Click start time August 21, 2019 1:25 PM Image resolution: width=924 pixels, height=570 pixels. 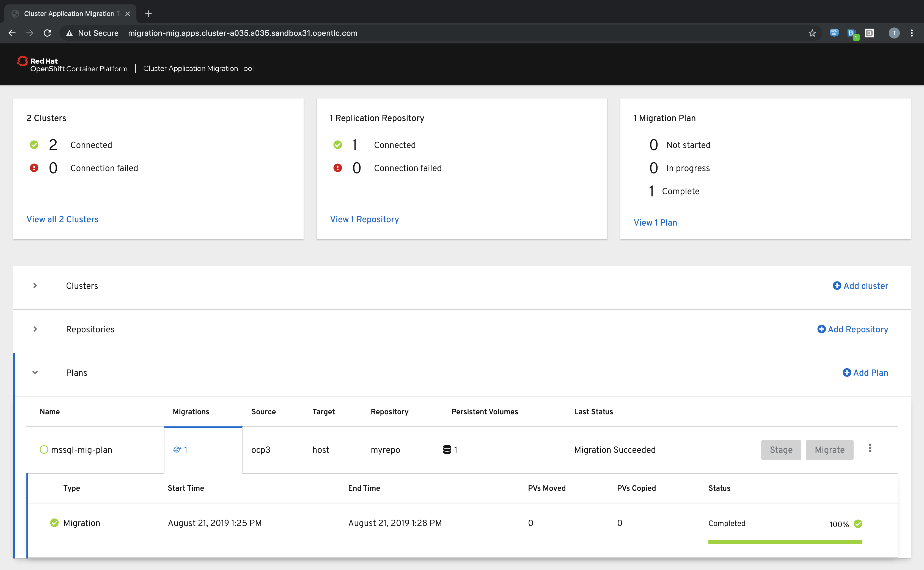click(x=215, y=523)
